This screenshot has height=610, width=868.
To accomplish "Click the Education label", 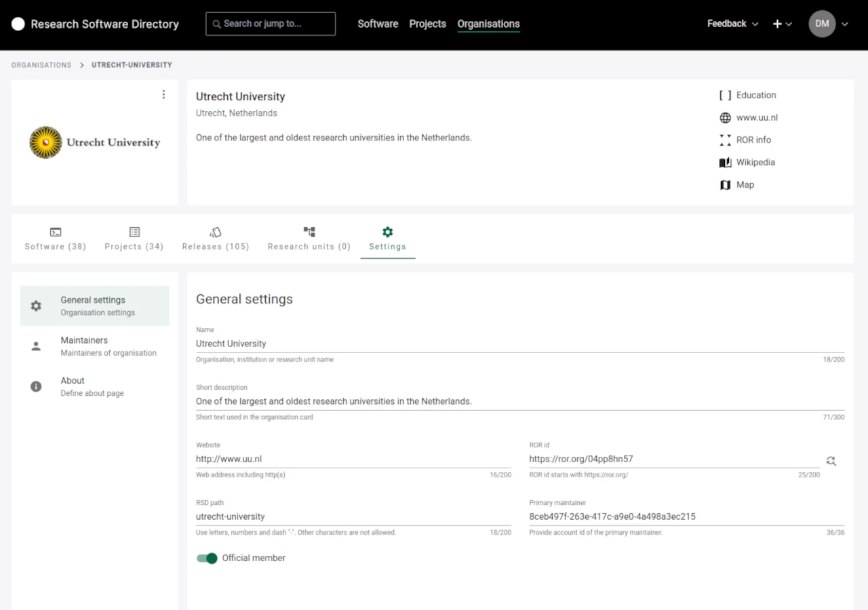I will pos(756,96).
